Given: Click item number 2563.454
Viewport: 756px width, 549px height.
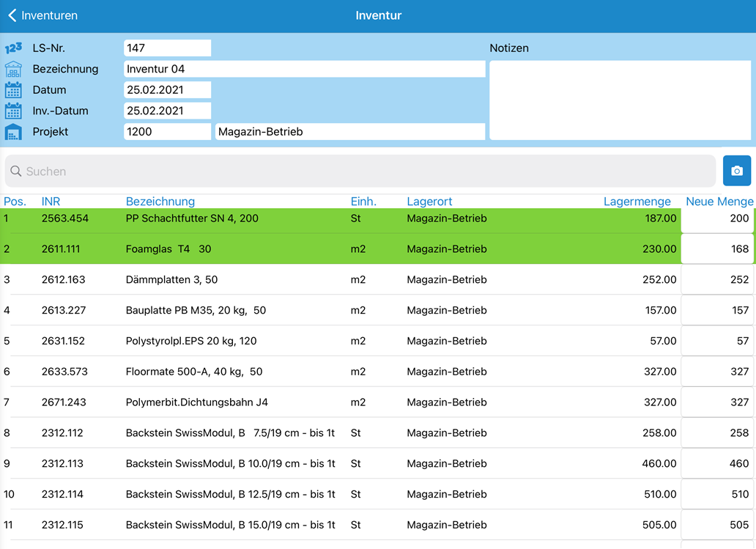Looking at the screenshot, I should [x=65, y=218].
